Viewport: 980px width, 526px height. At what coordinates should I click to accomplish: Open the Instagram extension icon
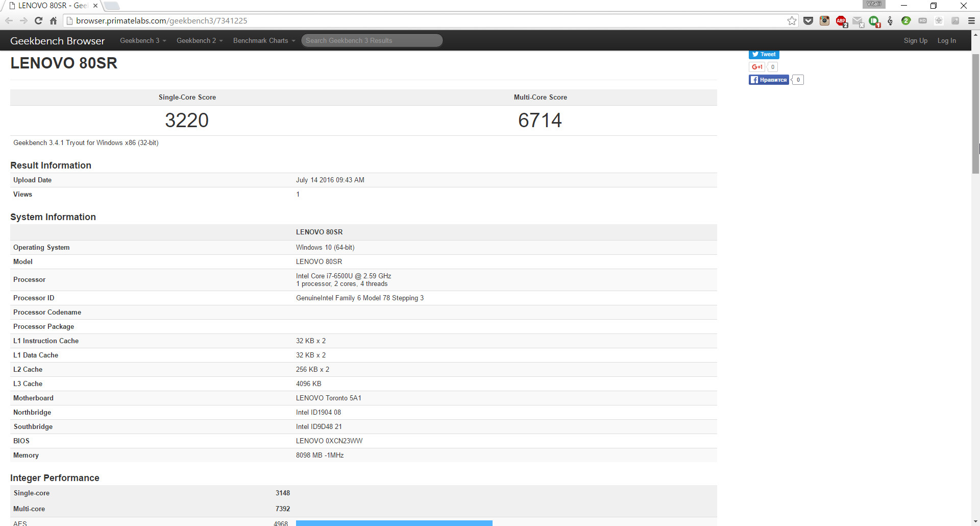824,21
